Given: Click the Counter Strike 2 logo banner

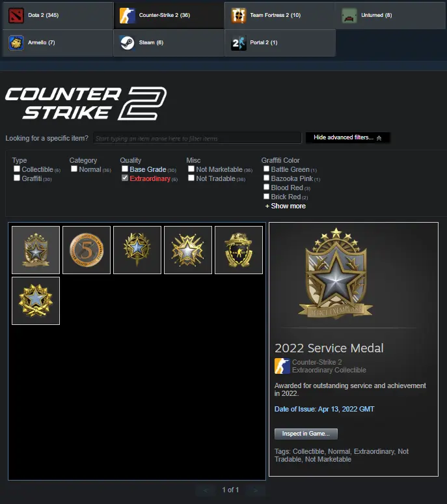Looking at the screenshot, I should point(86,103).
